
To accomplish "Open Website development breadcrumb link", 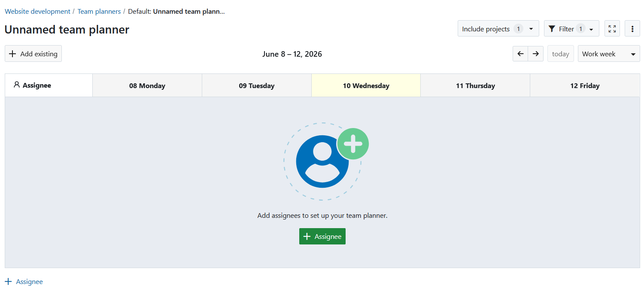I will point(37,11).
